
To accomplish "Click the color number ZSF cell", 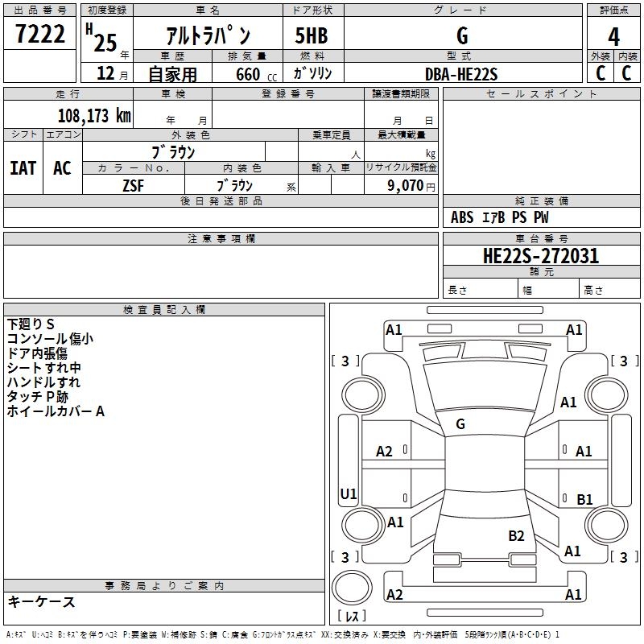I will click(x=134, y=185).
